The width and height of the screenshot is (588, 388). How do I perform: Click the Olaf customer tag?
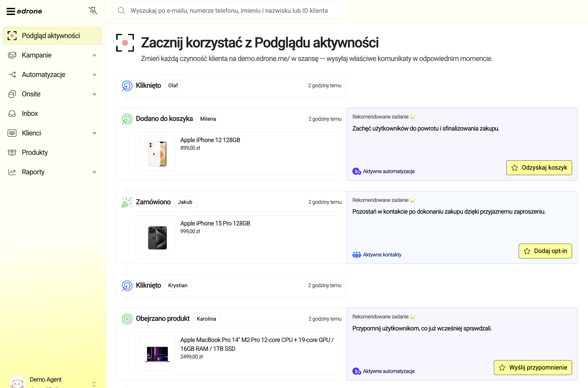173,86
